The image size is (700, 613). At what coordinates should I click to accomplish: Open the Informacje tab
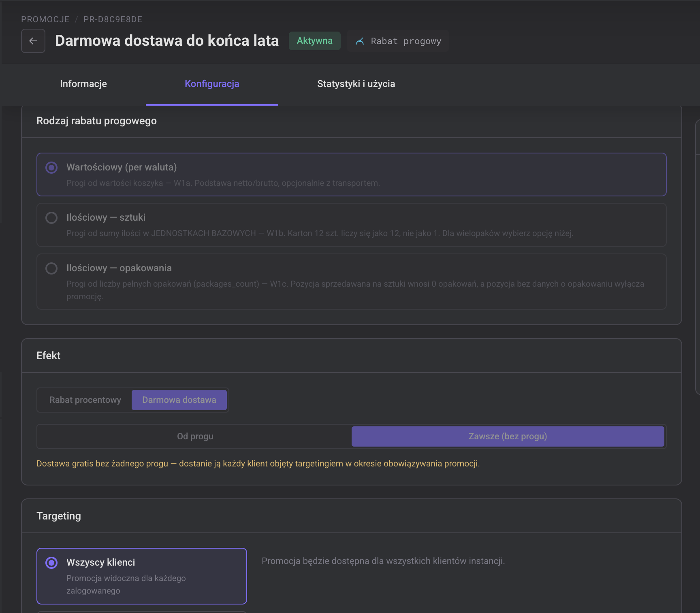83,84
